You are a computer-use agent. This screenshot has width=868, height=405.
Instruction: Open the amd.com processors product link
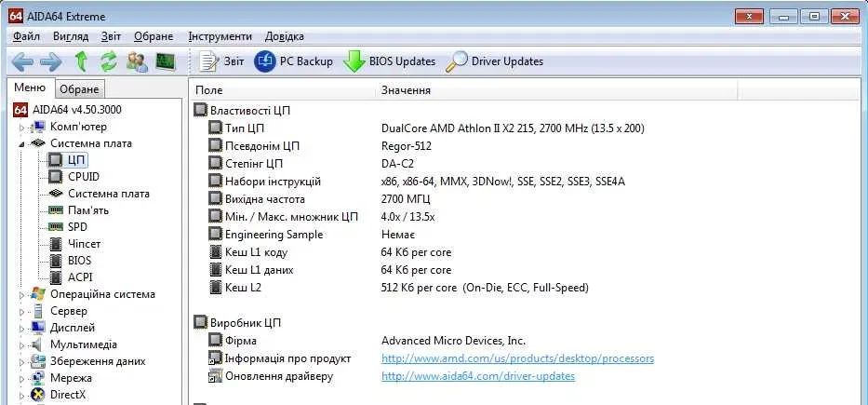coord(517,358)
